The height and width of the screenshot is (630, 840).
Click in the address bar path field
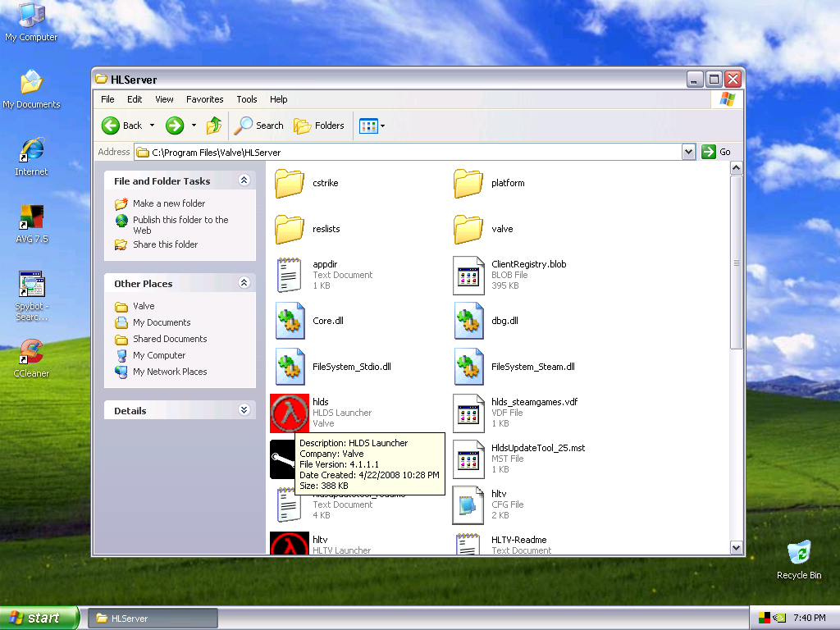coord(408,152)
